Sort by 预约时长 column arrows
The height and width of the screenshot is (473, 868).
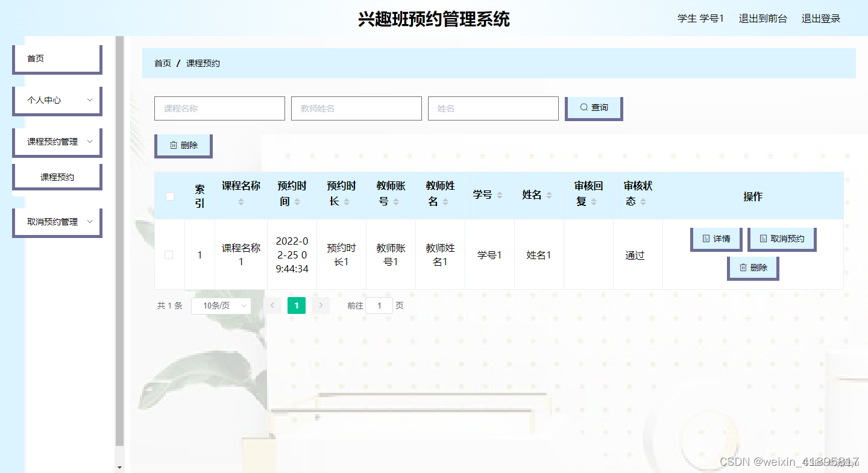point(347,202)
